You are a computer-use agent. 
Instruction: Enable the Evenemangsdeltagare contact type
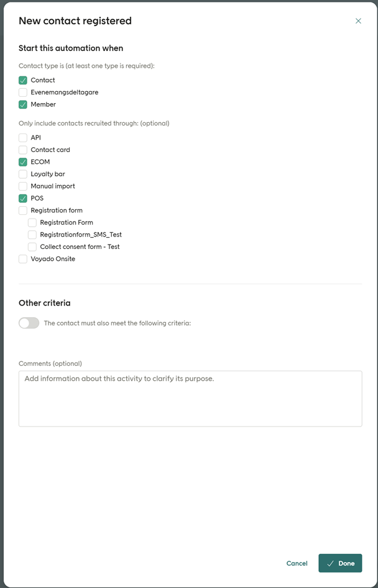pos(23,93)
